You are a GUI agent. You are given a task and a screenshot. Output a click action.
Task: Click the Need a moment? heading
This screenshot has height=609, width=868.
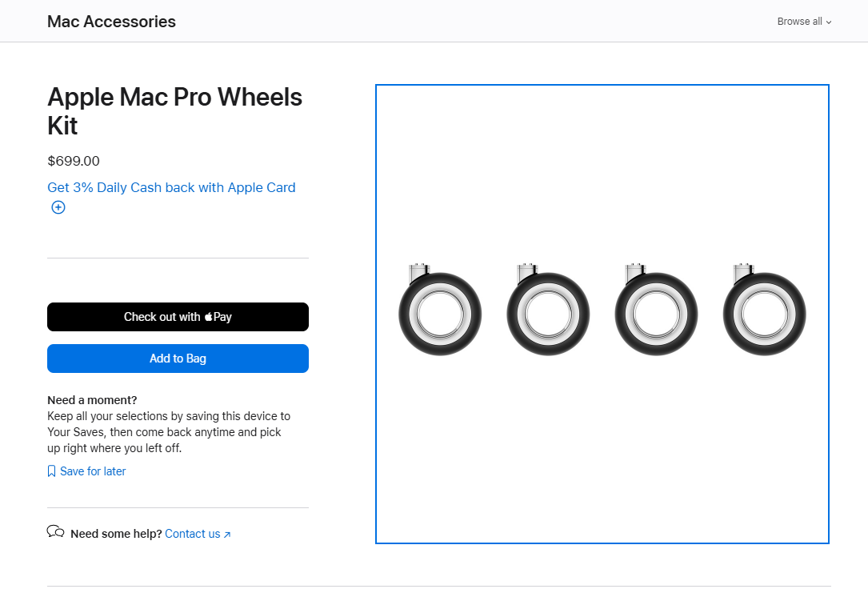tap(92, 400)
